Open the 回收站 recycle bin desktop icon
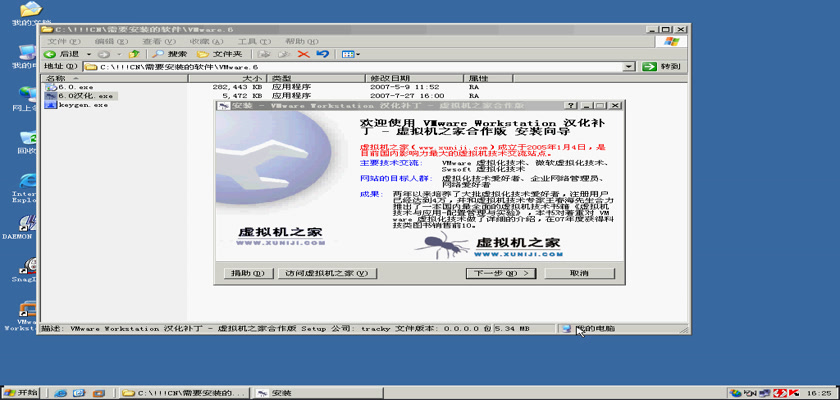The height and width of the screenshot is (400, 840). [x=27, y=142]
